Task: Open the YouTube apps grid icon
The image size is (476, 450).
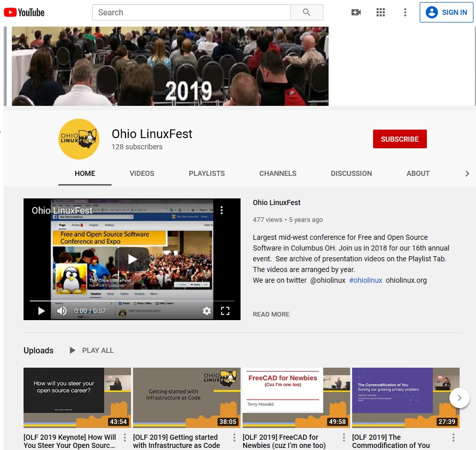Action: tap(381, 12)
